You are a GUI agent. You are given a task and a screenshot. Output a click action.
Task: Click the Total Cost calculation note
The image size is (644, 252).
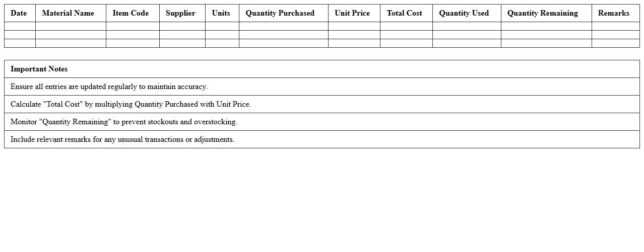131,104
